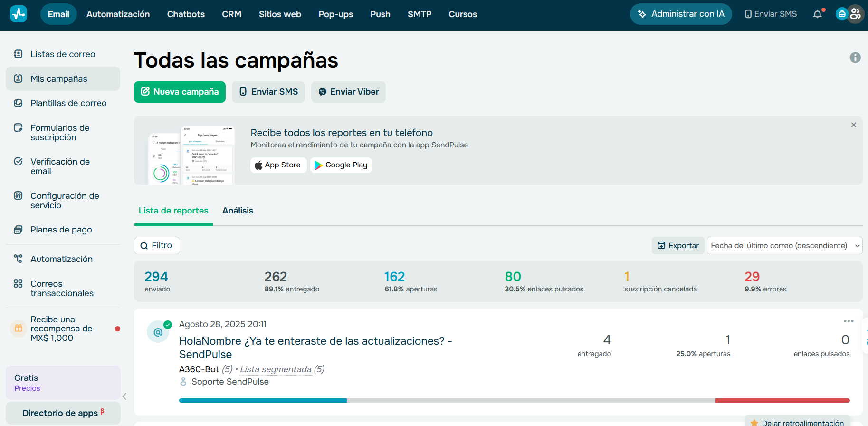Open Push in top navigation
Image resolution: width=868 pixels, height=426 pixels.
coord(381,14)
